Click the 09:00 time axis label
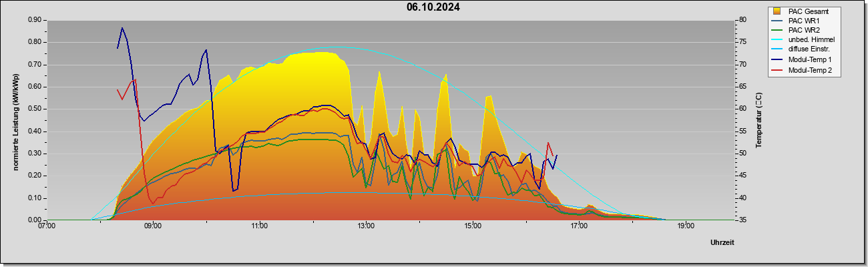Viewport: 868px width, 267px height. pyautogui.click(x=153, y=226)
